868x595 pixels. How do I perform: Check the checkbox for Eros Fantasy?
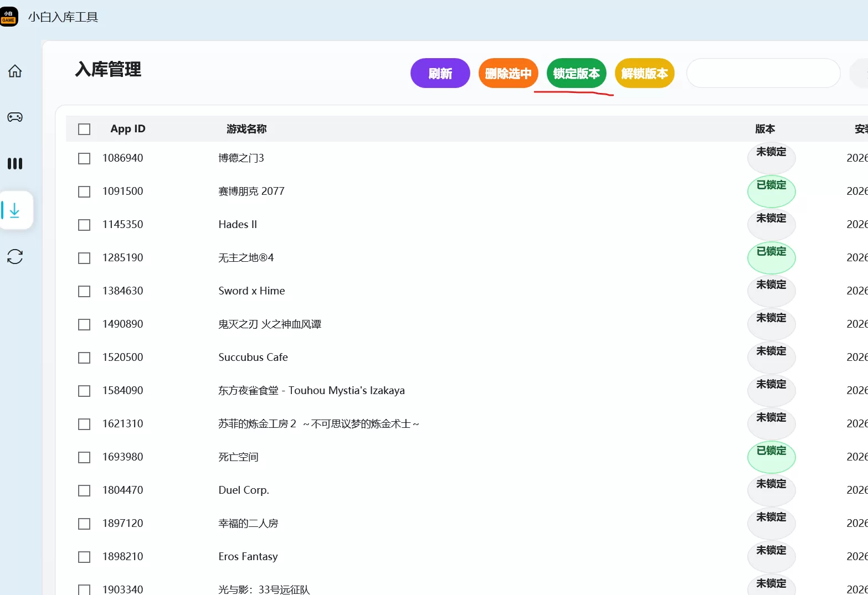(x=84, y=557)
